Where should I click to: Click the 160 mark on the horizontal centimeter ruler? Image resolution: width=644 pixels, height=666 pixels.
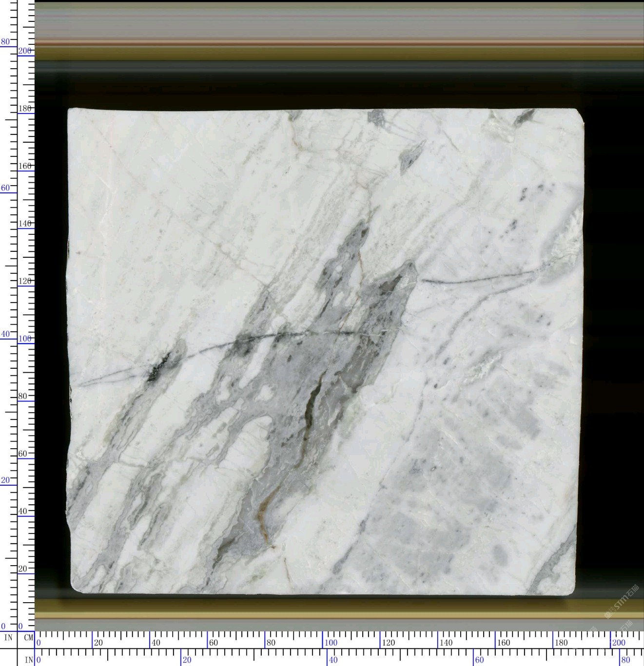(x=503, y=643)
